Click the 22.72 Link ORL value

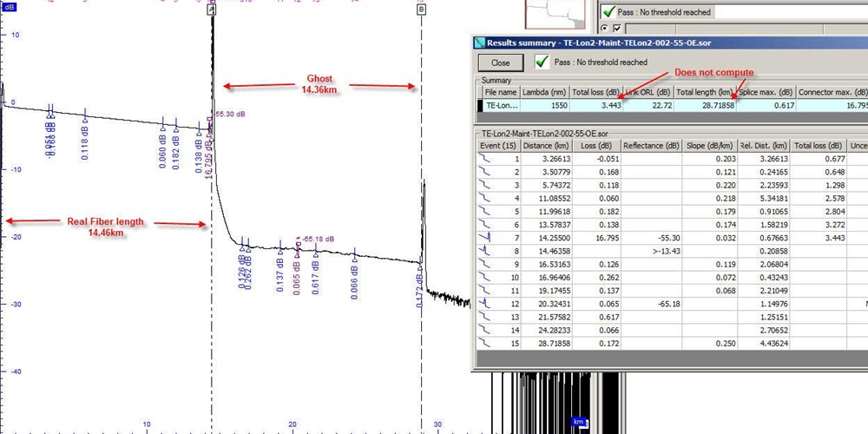coord(648,105)
